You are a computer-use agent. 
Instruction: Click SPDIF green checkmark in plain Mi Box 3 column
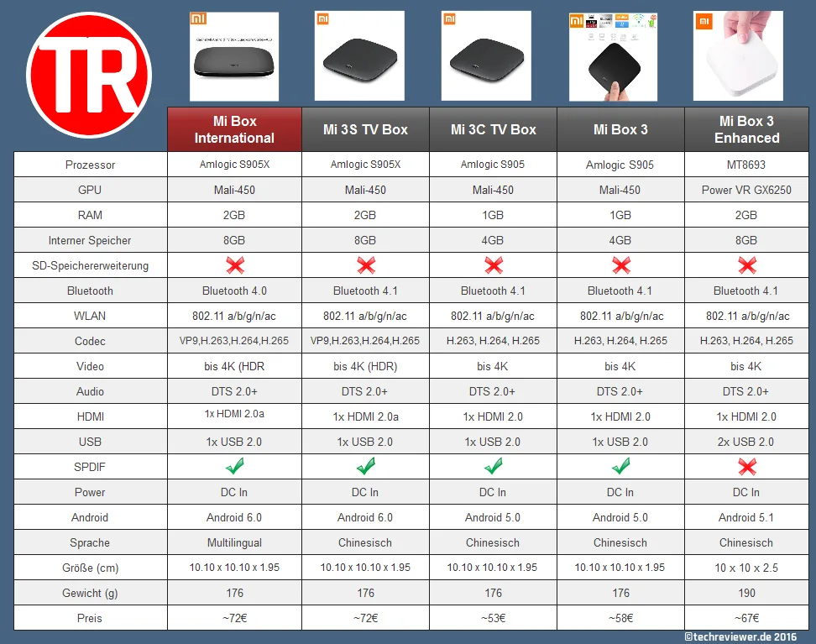tap(621, 466)
